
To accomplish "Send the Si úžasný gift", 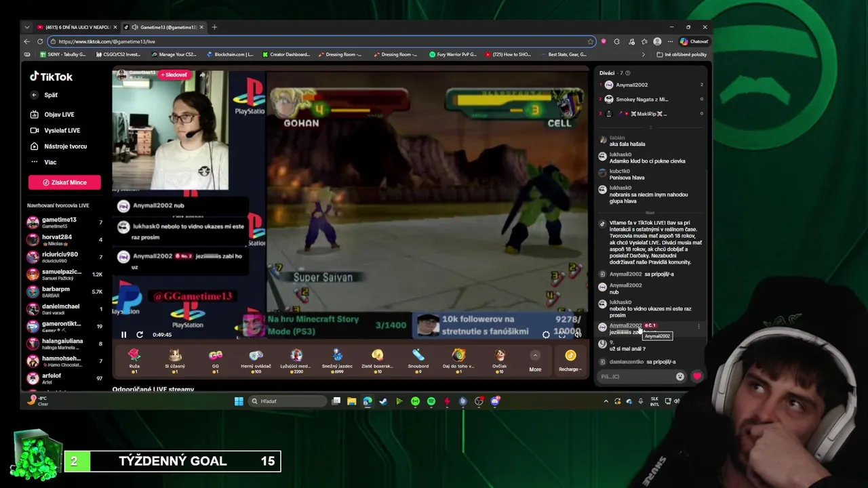I will (x=175, y=360).
